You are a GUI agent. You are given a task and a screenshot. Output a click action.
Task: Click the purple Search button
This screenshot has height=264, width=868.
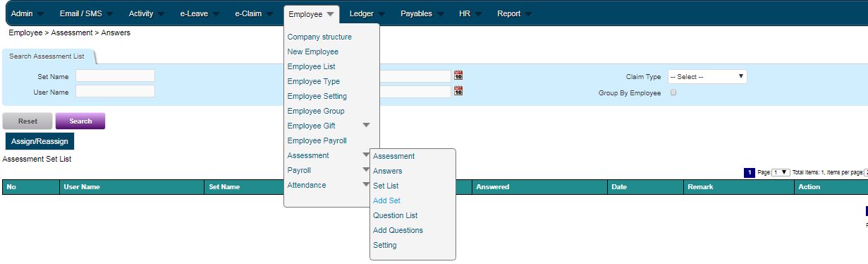(x=80, y=121)
